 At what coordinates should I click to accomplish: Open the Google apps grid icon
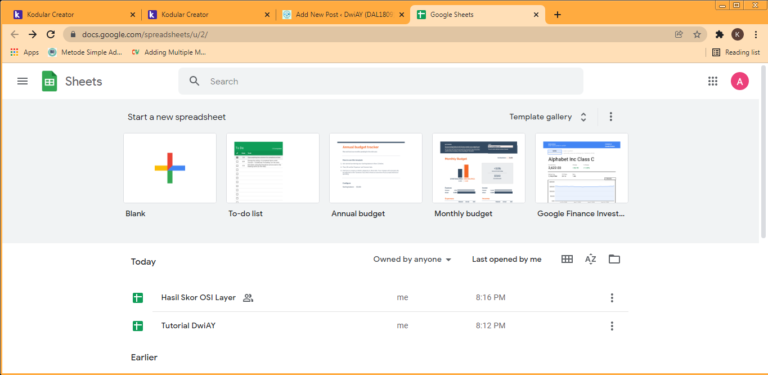pos(713,81)
